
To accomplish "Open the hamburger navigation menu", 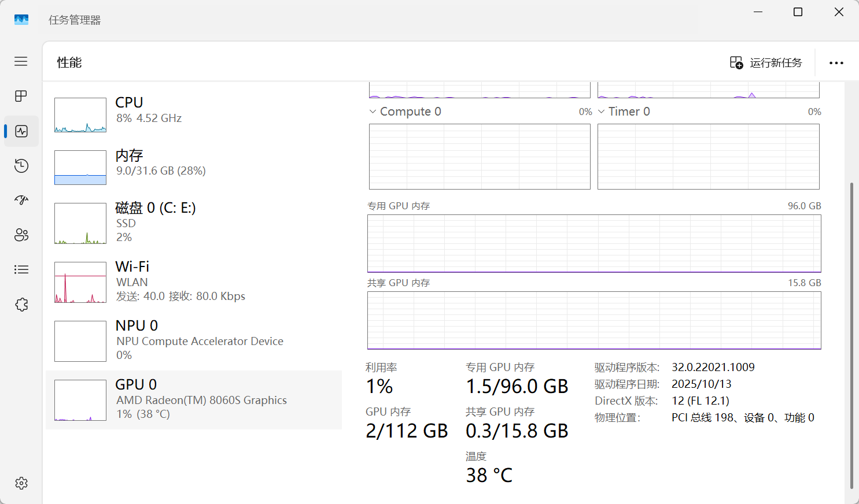I will coord(21,61).
